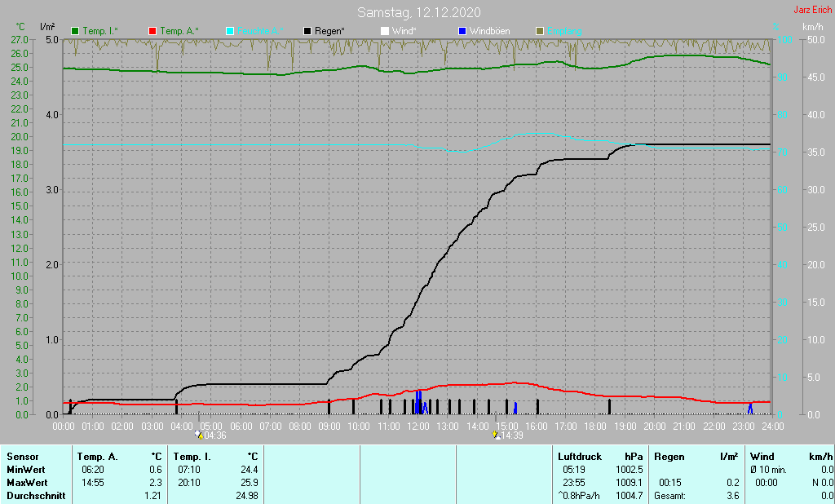This screenshot has height=504, width=835.
Task: Select the 'Temp. A.*' legend label
Action: coord(179,32)
